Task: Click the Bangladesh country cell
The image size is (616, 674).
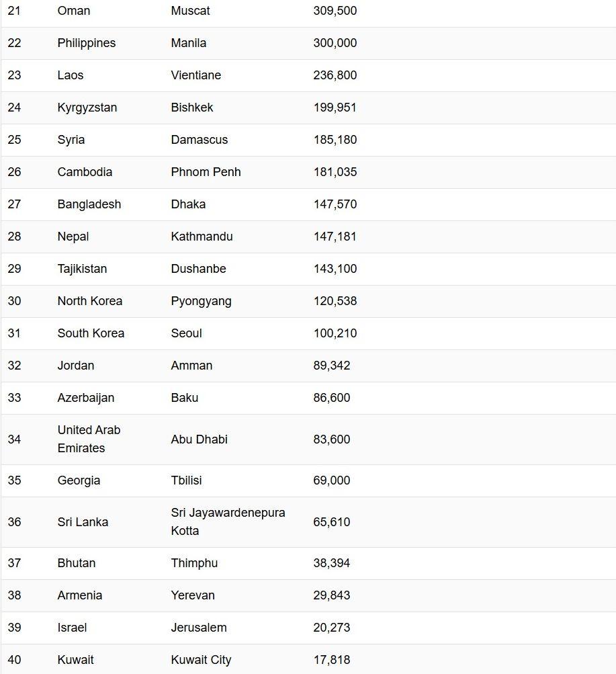Action: (89, 204)
